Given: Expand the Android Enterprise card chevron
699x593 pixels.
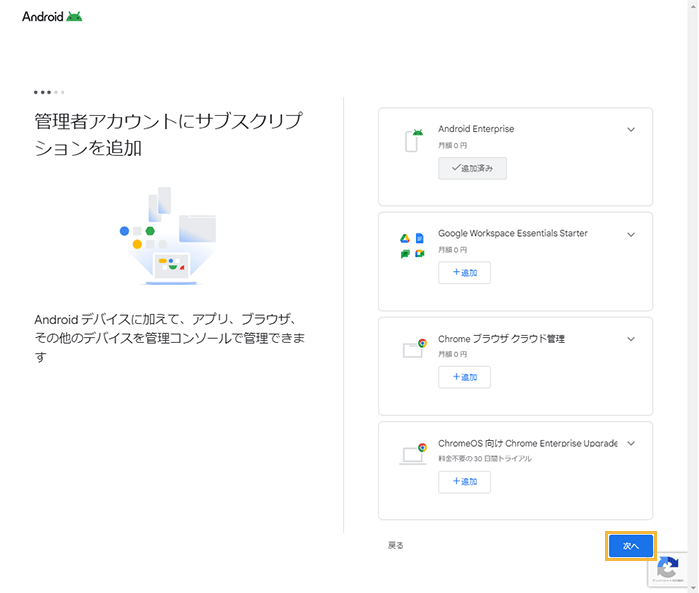Looking at the screenshot, I should click(631, 130).
